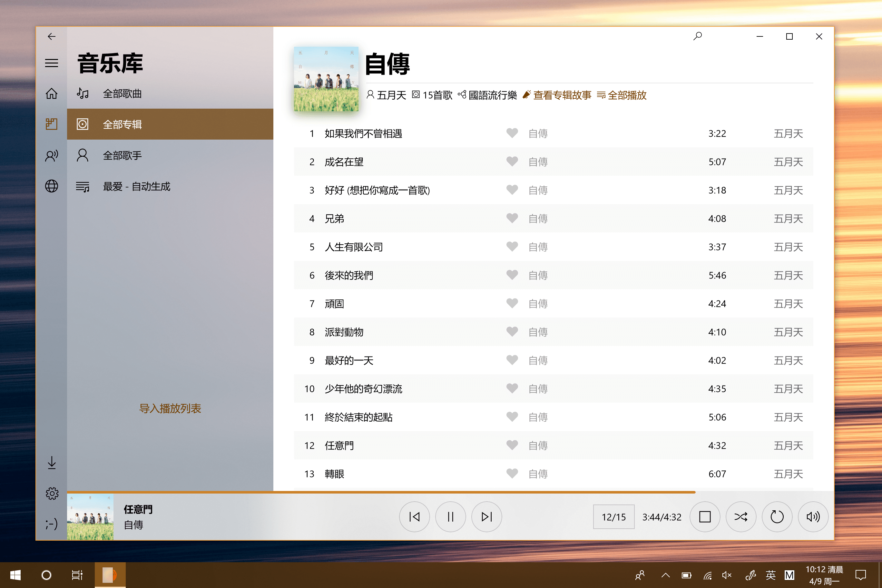The height and width of the screenshot is (588, 882).
Task: Select song title 後來的我們
Action: pyautogui.click(x=349, y=276)
